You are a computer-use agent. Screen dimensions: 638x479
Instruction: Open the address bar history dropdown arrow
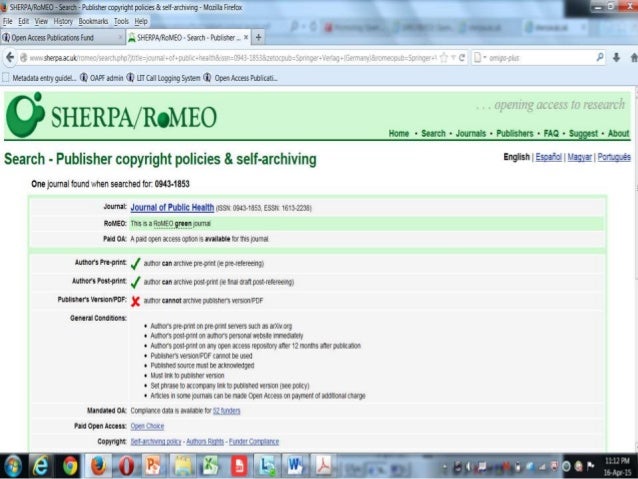(453, 58)
